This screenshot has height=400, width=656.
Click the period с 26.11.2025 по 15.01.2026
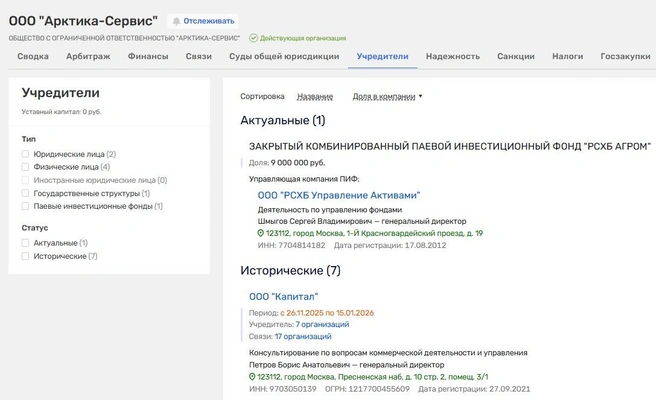click(x=327, y=313)
